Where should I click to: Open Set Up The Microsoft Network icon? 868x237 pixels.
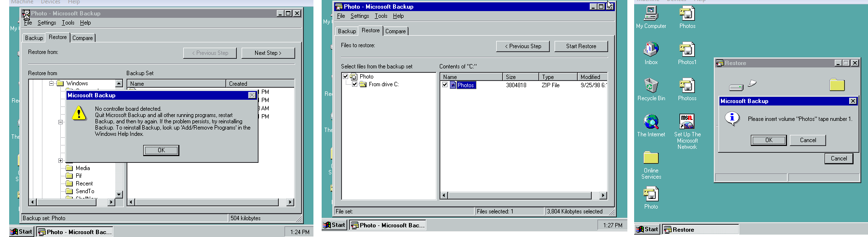687,122
